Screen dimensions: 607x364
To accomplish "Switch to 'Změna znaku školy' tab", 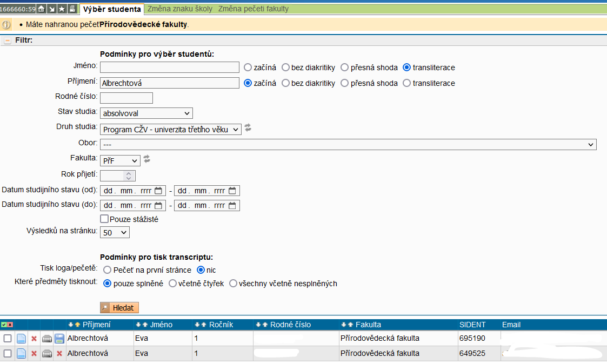I will [180, 9].
